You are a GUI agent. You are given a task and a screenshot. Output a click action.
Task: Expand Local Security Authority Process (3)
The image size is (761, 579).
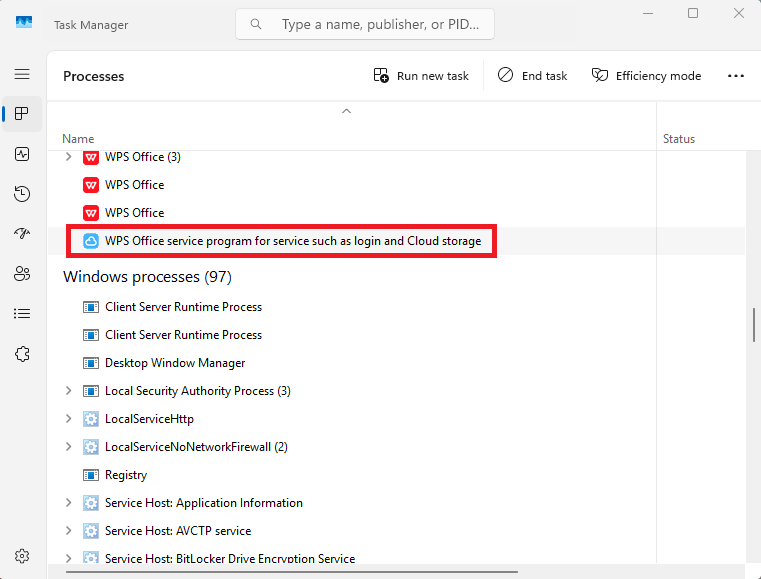pos(68,391)
